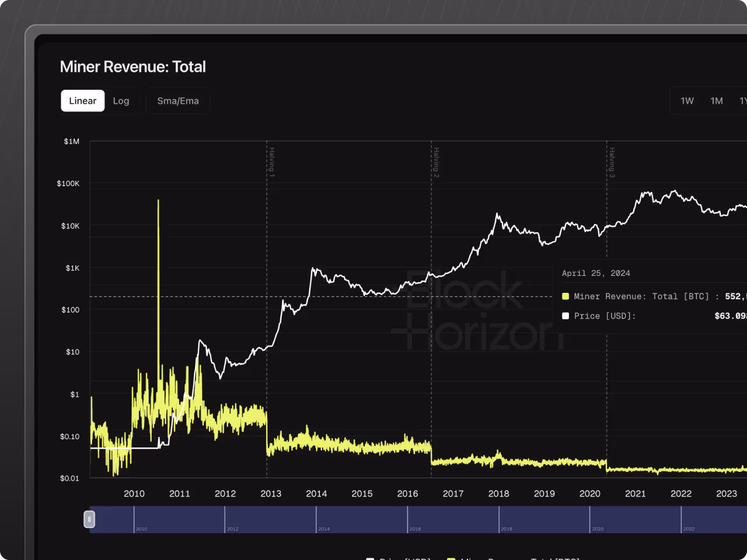
Task: Click the 2011 x-axis year label
Action: pos(180,494)
